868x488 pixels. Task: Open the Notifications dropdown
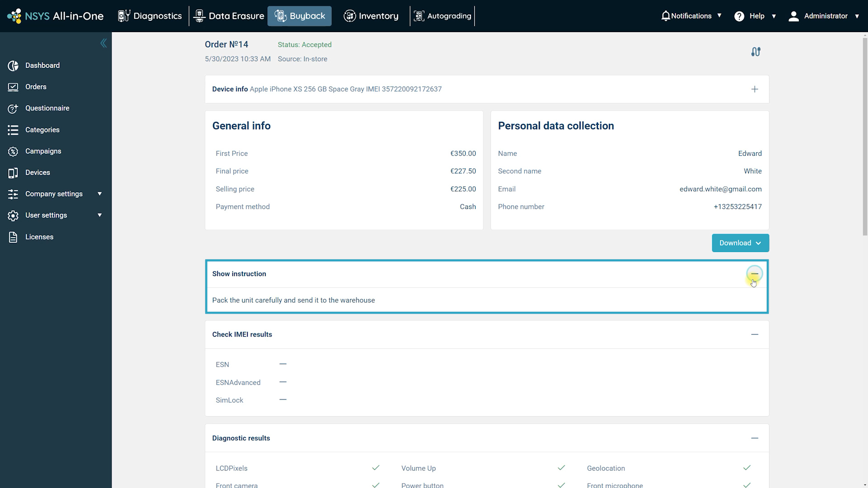pyautogui.click(x=691, y=16)
